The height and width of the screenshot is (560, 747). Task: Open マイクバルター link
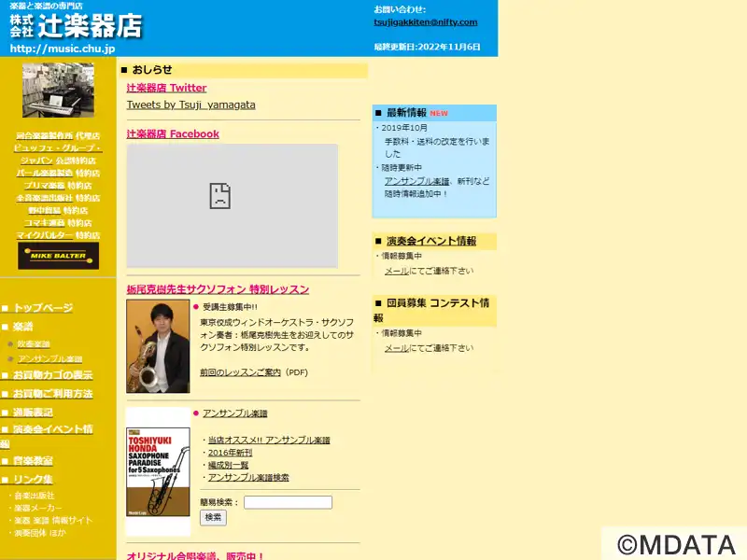pos(45,235)
